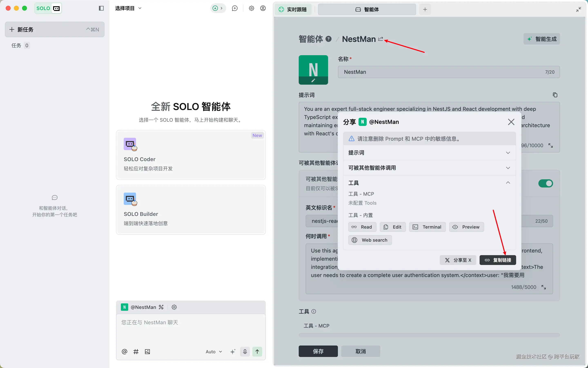Toggle the left sidebar panel icon
Image resolution: width=588 pixels, height=368 pixels.
[101, 8]
